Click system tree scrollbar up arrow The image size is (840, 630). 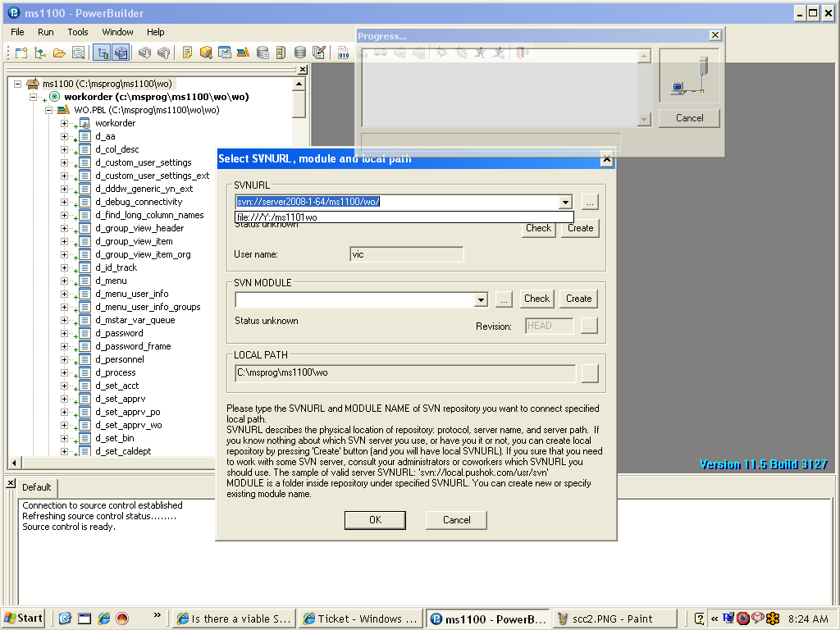click(x=299, y=84)
